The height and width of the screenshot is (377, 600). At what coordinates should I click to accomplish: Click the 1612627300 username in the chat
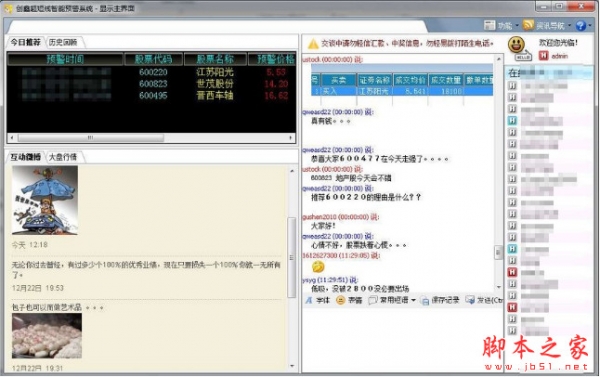coord(321,256)
